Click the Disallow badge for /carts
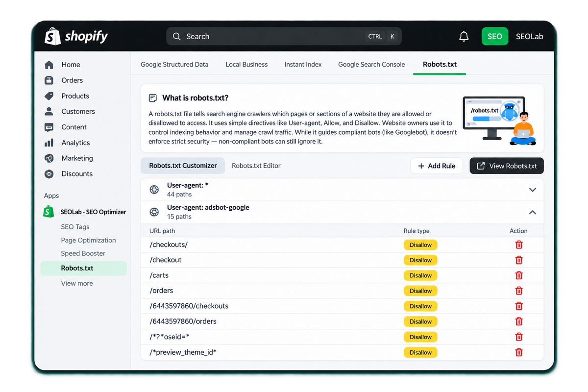 420,275
